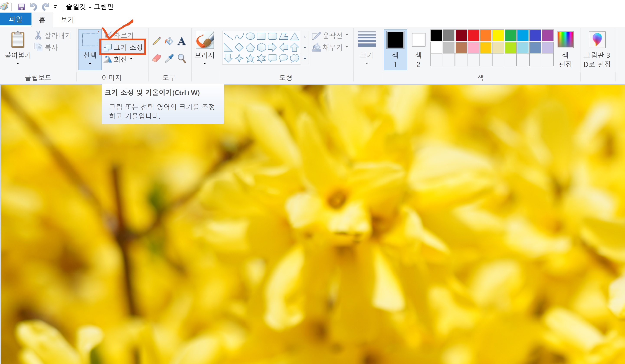
Task: Expand the 윤곽선 outline dropdown
Action: click(347, 35)
